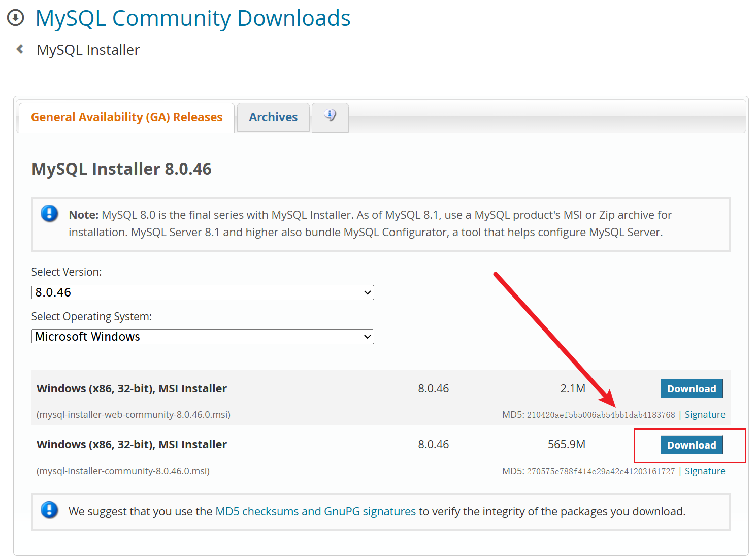This screenshot has height=560, width=756.
Task: Click the 'Select Version:' label
Action: tap(67, 272)
